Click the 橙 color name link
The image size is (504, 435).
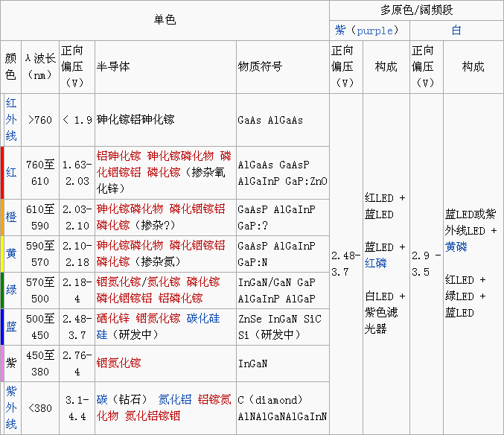pyautogui.click(x=11, y=217)
